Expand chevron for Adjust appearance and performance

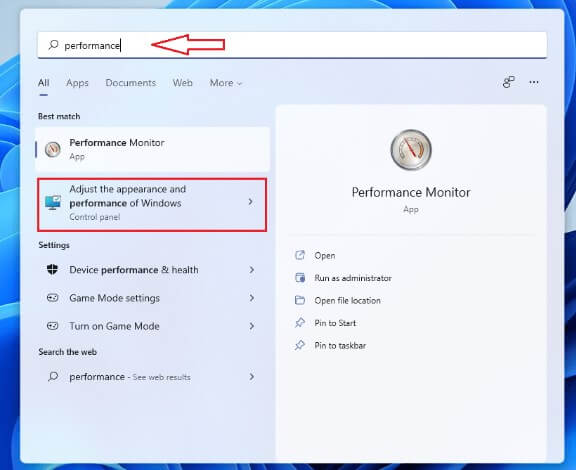point(251,202)
